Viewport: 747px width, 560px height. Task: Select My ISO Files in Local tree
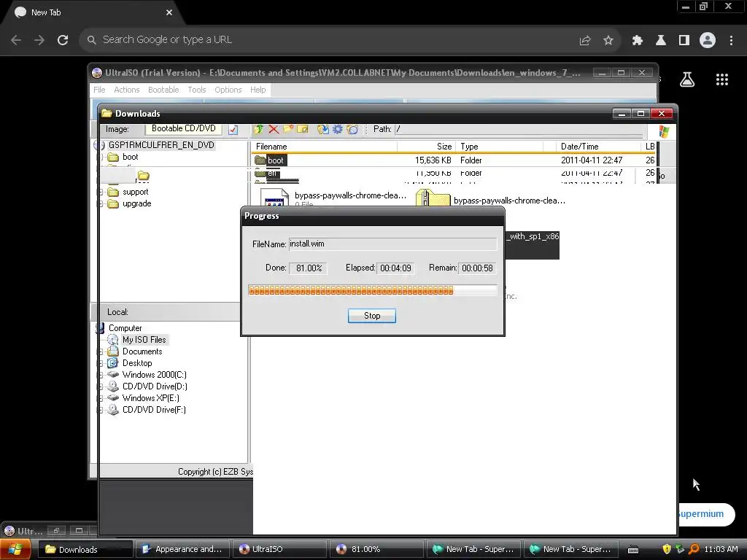tap(144, 340)
